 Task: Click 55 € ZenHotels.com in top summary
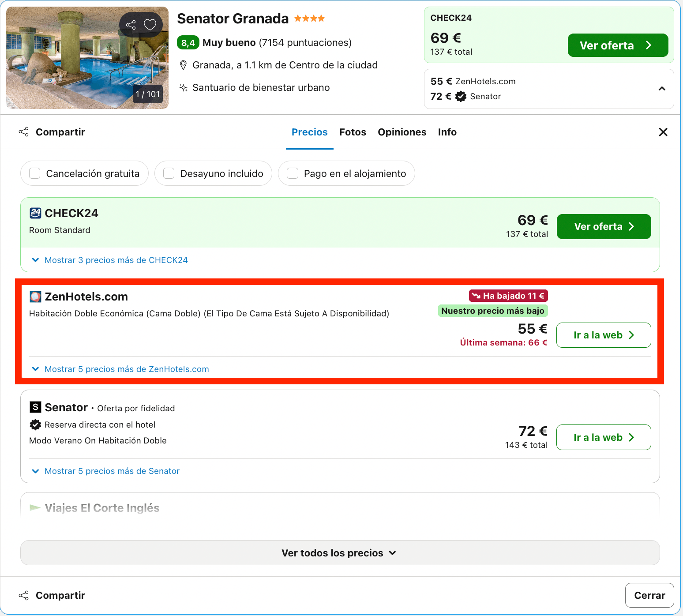point(473,81)
